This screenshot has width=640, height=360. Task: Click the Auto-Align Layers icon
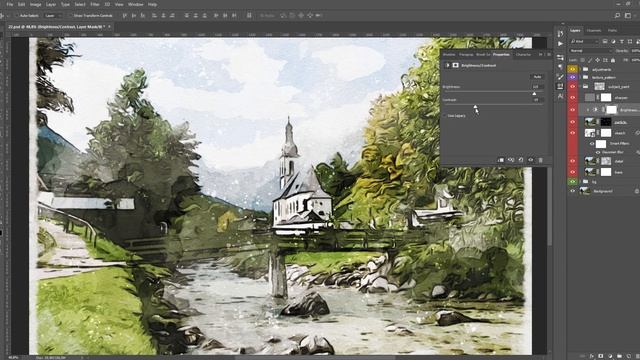249,16
